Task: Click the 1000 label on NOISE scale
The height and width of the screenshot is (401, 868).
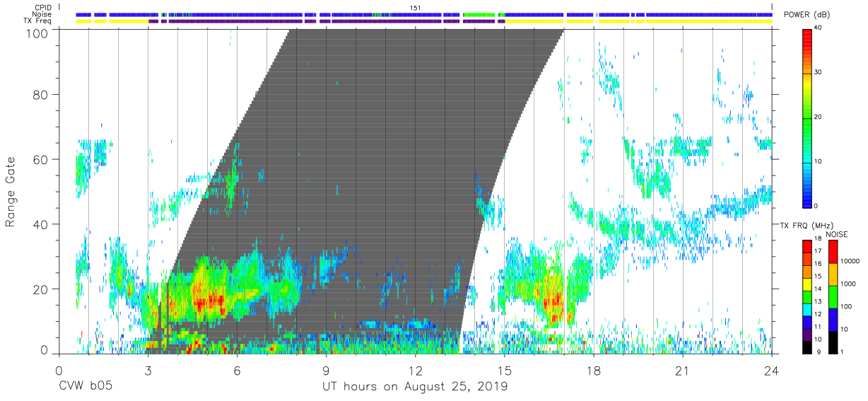Action: coord(847,284)
